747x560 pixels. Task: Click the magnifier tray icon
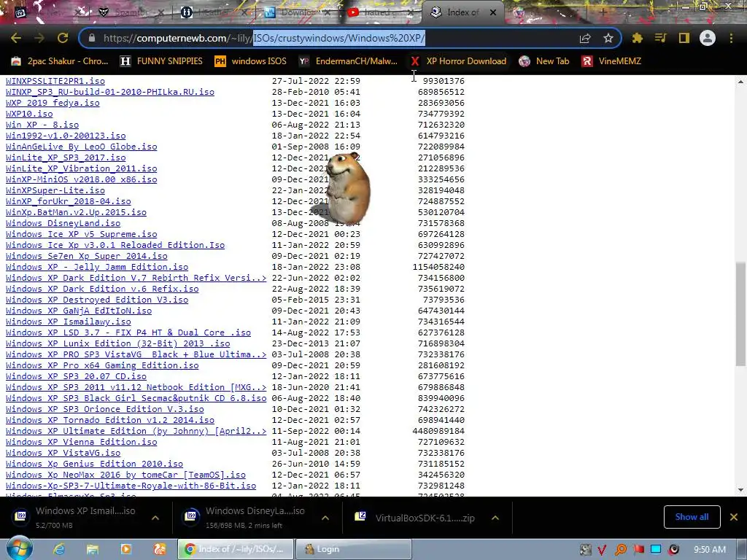coord(621,550)
